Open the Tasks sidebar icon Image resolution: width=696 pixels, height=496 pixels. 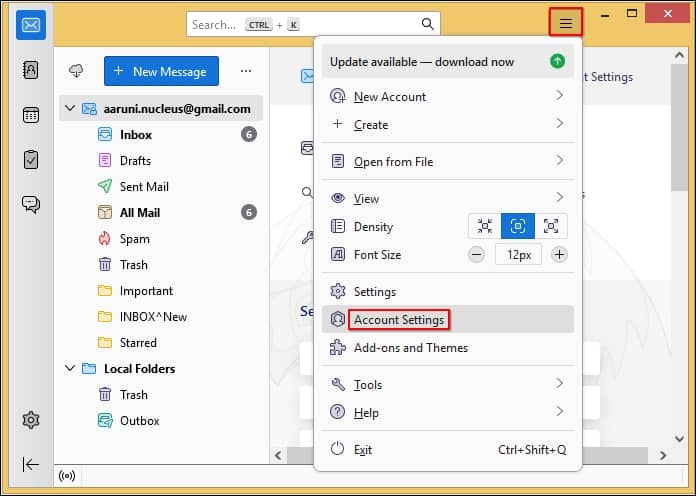coord(30,159)
